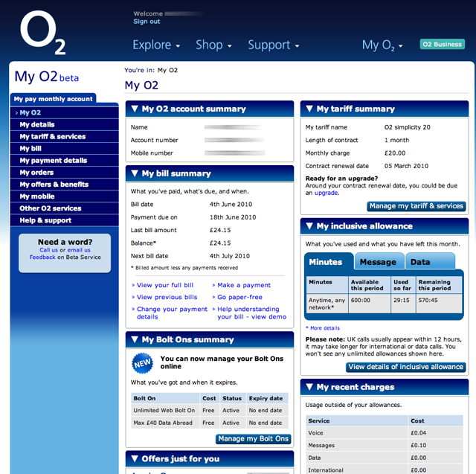476x474 pixels.
Task: View previous bills link
Action: pos(167,297)
